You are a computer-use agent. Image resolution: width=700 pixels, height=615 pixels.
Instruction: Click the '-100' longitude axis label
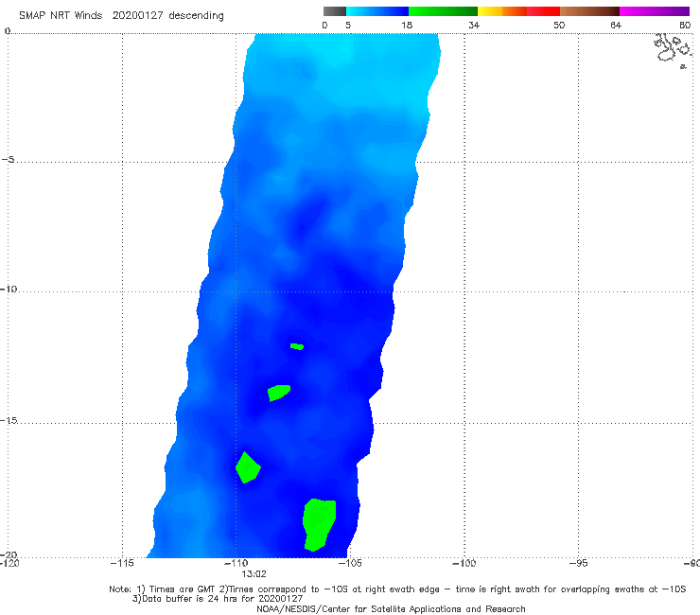[464, 563]
